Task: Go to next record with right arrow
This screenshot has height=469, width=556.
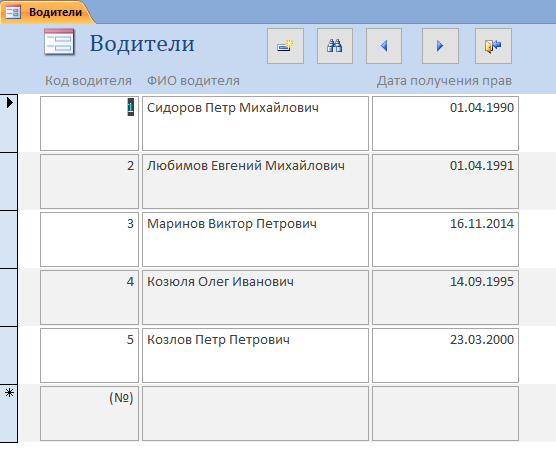Action: (x=440, y=46)
